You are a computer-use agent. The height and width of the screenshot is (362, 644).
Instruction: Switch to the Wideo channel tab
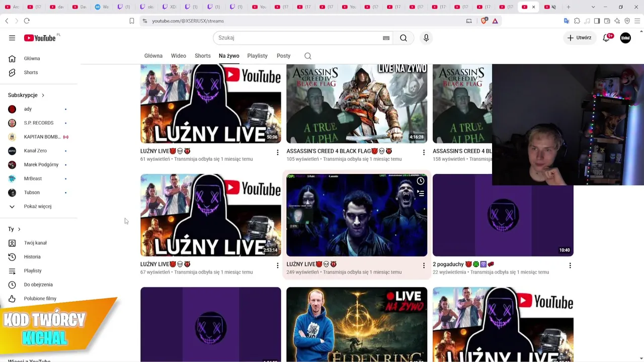(x=179, y=56)
